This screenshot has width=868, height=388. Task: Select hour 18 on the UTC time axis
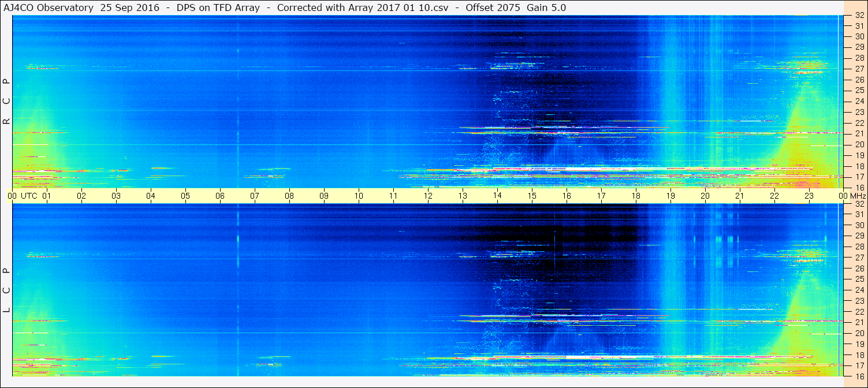point(636,196)
